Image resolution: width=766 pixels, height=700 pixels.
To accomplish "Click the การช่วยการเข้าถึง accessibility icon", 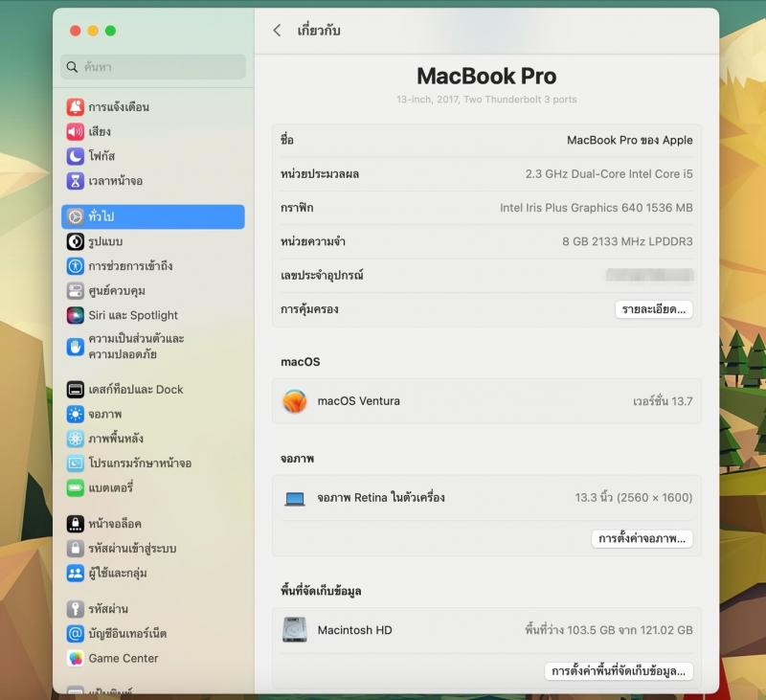I will (x=76, y=266).
